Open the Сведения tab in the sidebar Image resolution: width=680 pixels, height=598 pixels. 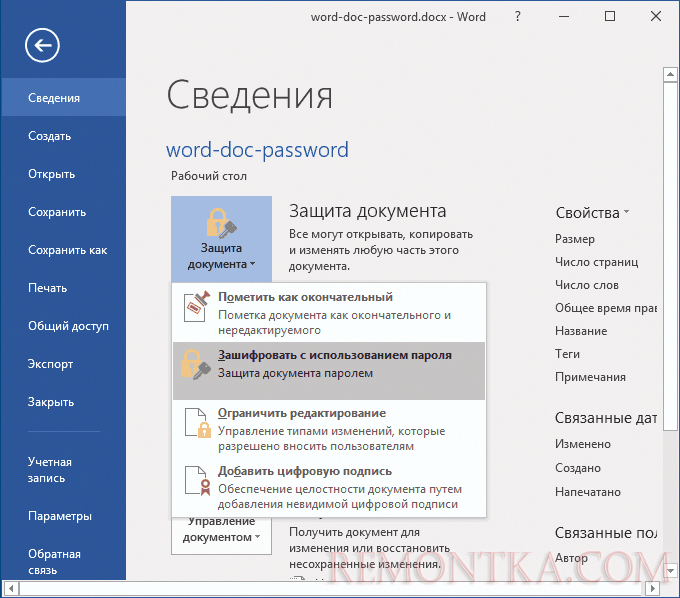pos(63,97)
